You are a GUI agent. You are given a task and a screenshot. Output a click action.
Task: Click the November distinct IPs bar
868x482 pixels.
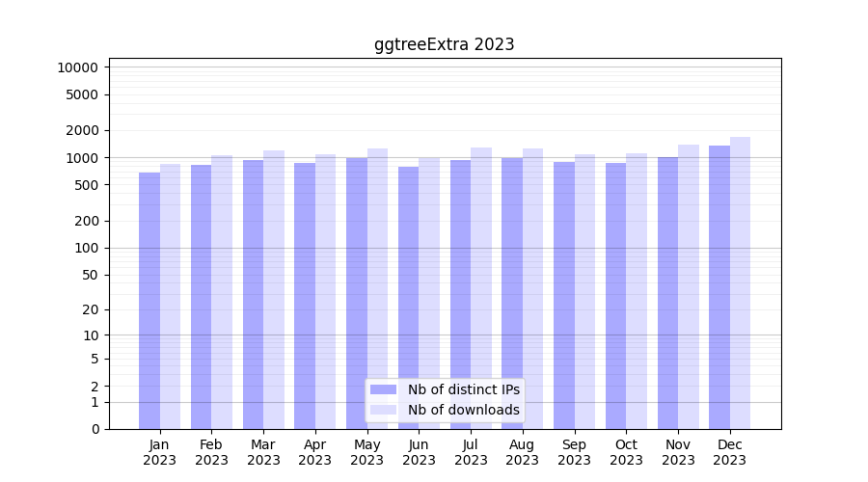point(667,293)
